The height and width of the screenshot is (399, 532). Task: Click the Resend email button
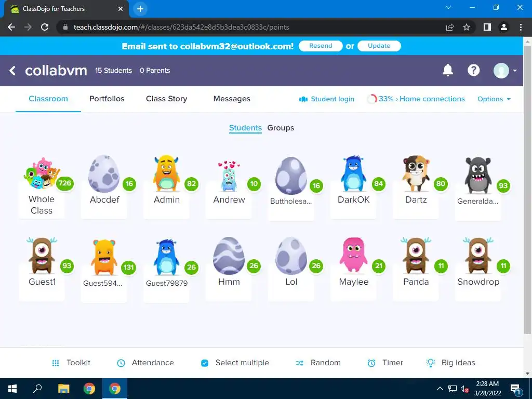point(321,46)
